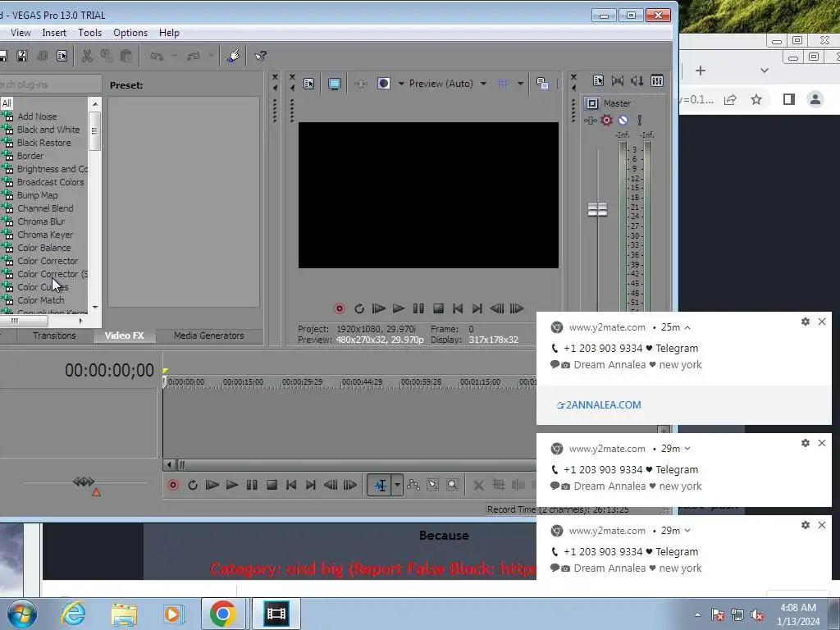Click Play From Start under preview

pos(379,308)
